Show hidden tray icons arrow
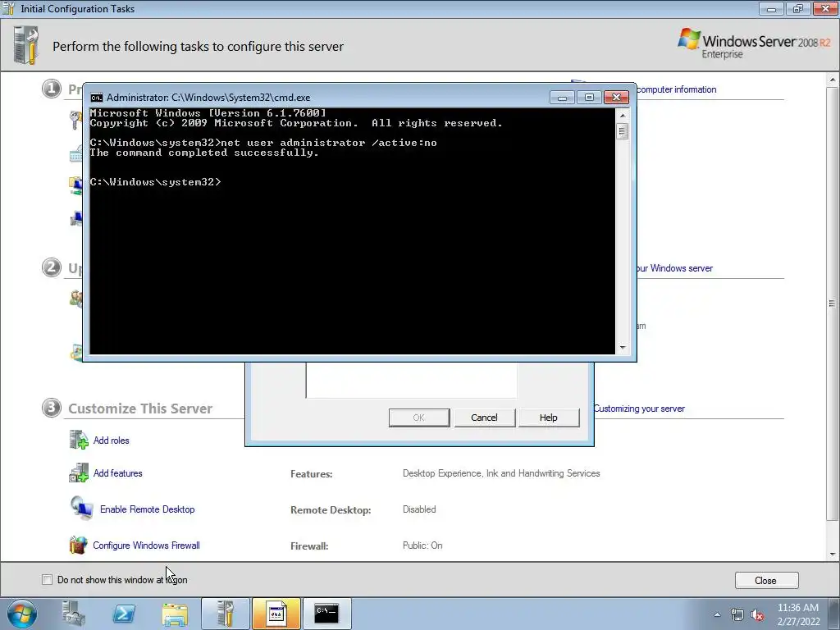This screenshot has width=840, height=630. (717, 614)
